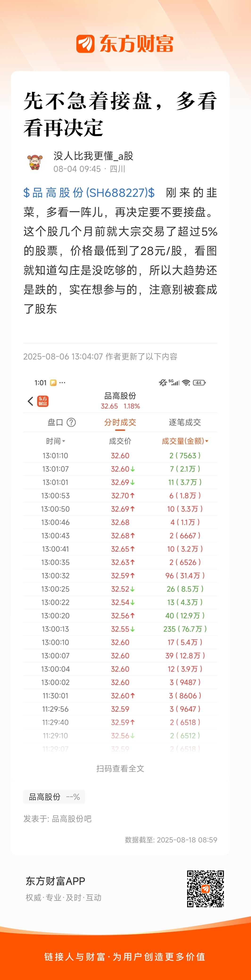The width and height of the screenshot is (251, 980).
Task: Select the 盘口 tab
Action: [x=55, y=422]
